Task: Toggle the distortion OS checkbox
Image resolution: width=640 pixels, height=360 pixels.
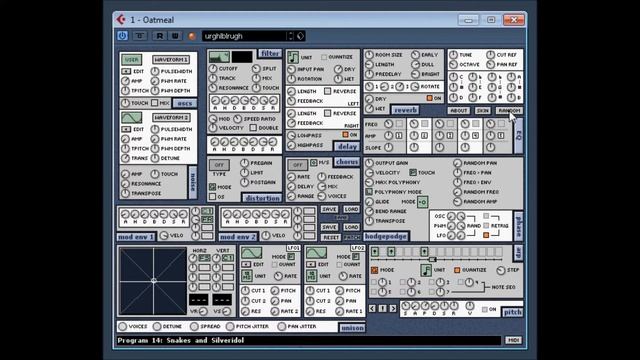Action: tap(212, 197)
